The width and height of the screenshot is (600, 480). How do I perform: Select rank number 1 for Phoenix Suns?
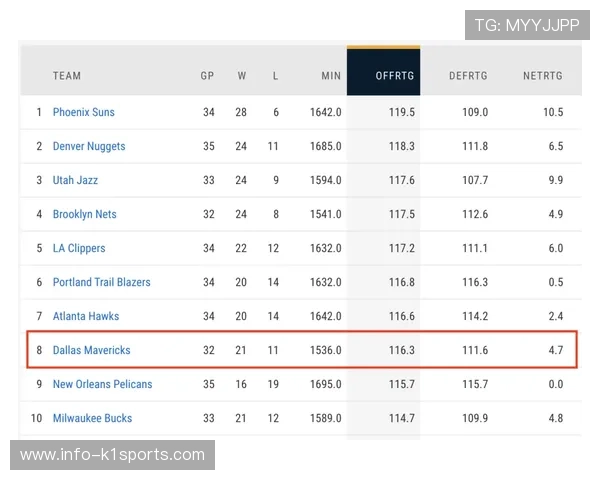click(x=39, y=112)
